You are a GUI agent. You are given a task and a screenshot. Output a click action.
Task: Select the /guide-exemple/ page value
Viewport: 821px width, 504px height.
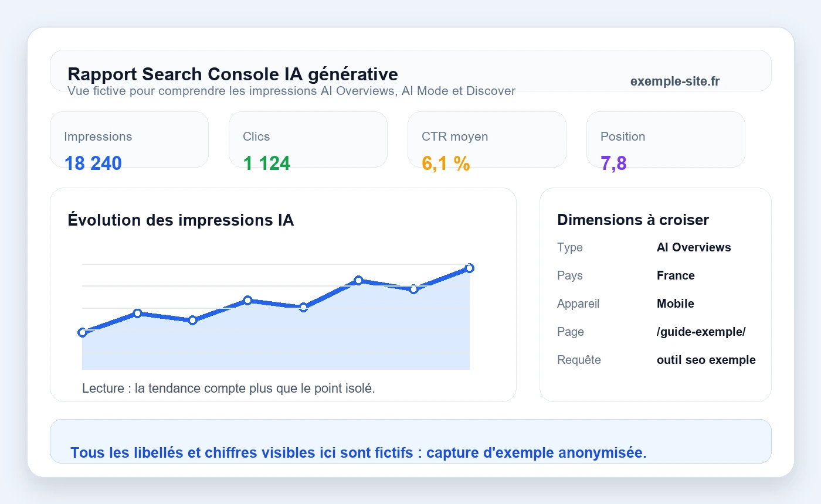[701, 332]
